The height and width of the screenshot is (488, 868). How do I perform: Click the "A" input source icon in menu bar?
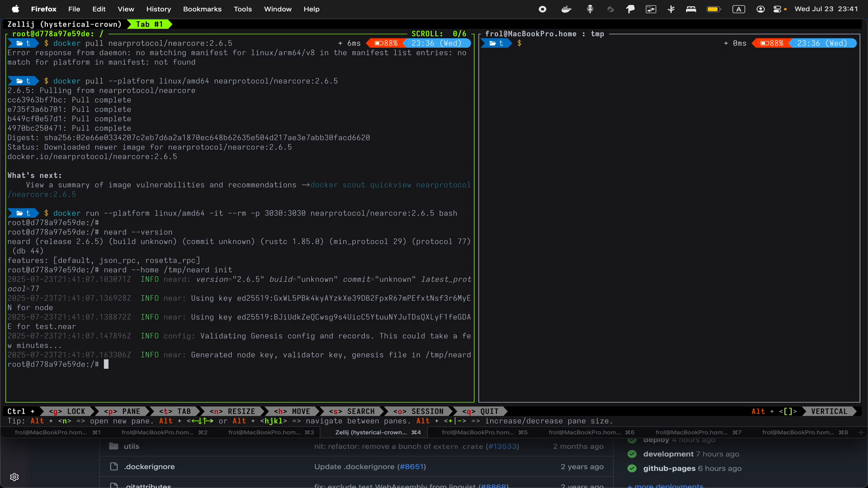[739, 9]
